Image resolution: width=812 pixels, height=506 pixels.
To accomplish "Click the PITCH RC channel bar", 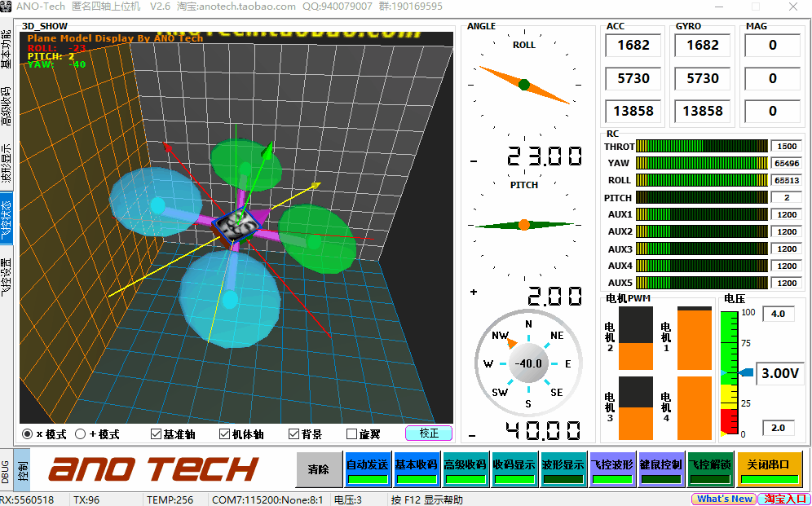I will pos(701,197).
